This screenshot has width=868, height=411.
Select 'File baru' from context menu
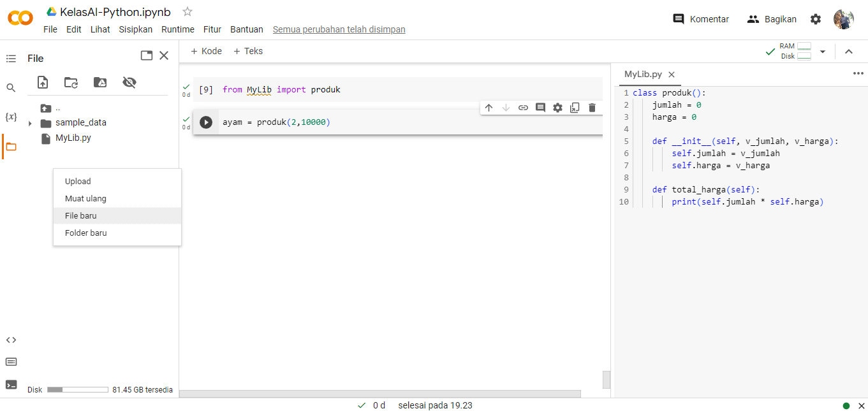pos(81,216)
